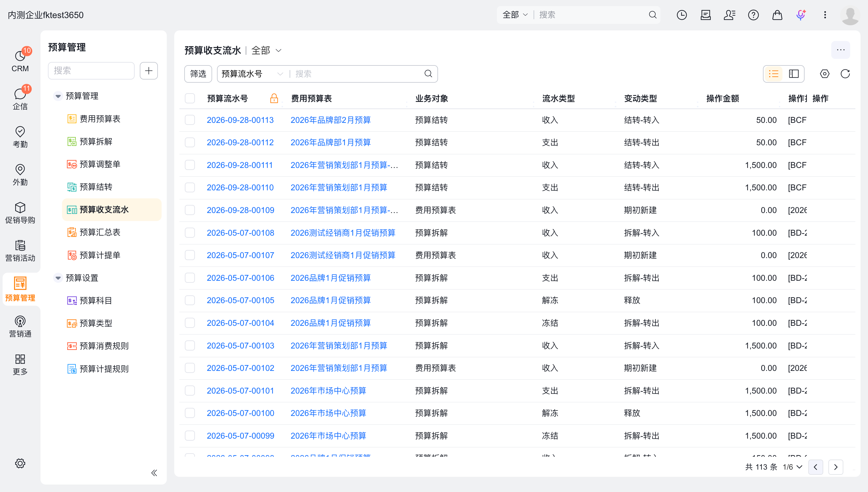Open the shopping bag icon in header
This screenshot has height=492, width=868.
777,15
